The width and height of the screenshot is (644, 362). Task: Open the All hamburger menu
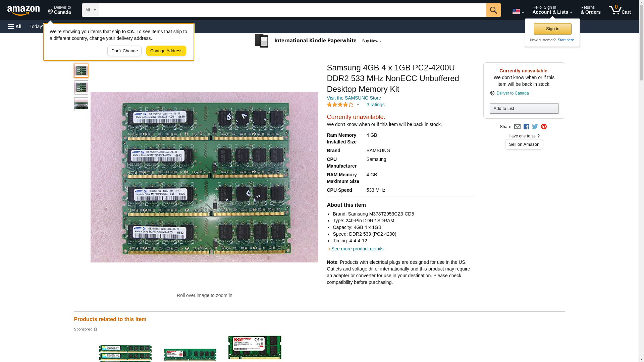15,26
